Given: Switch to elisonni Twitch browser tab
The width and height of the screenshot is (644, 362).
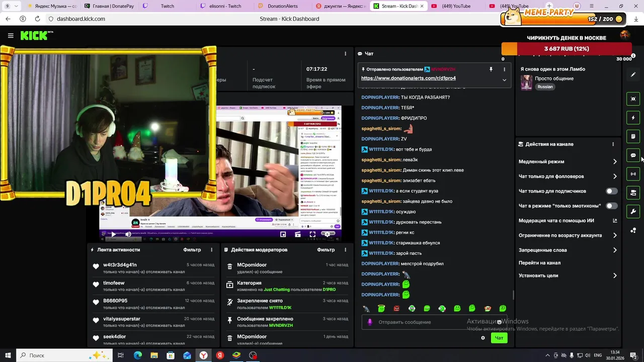Looking at the screenshot, I should click(225, 6).
